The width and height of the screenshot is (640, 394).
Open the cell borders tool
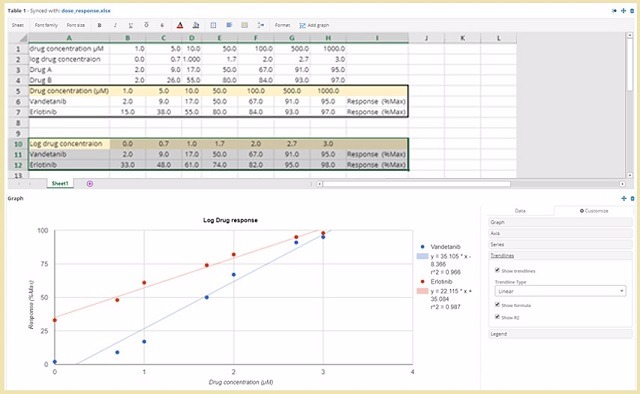click(x=213, y=25)
